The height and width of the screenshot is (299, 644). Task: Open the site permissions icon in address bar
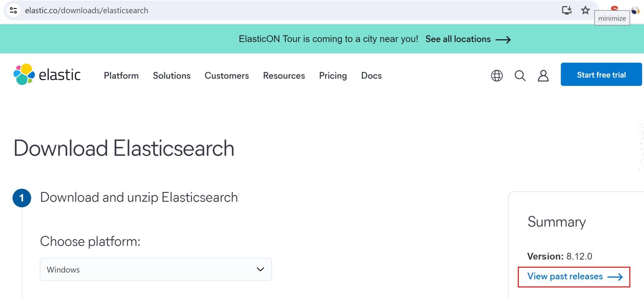(x=13, y=10)
